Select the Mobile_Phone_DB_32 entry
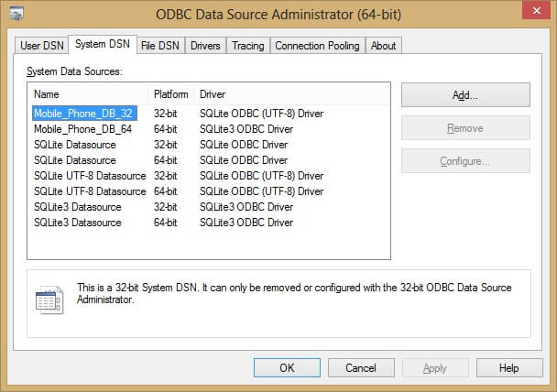Screen dimensions: 557x392 point(83,114)
